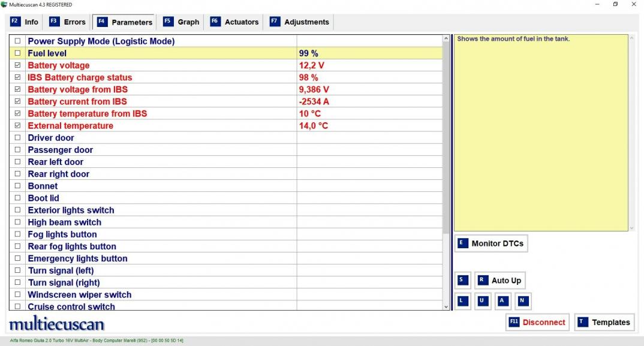Check the Driver door checkbox
The width and height of the screenshot is (644, 346).
coord(17,138)
